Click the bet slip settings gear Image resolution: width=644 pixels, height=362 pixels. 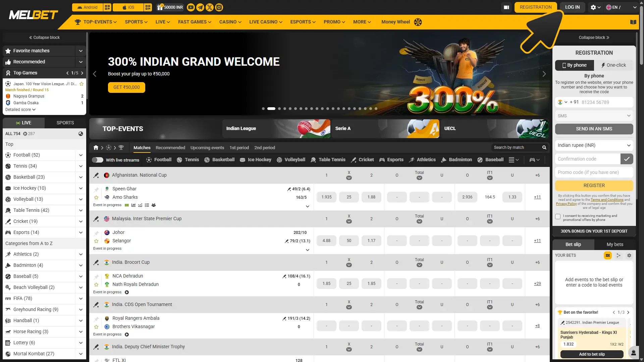click(629, 255)
